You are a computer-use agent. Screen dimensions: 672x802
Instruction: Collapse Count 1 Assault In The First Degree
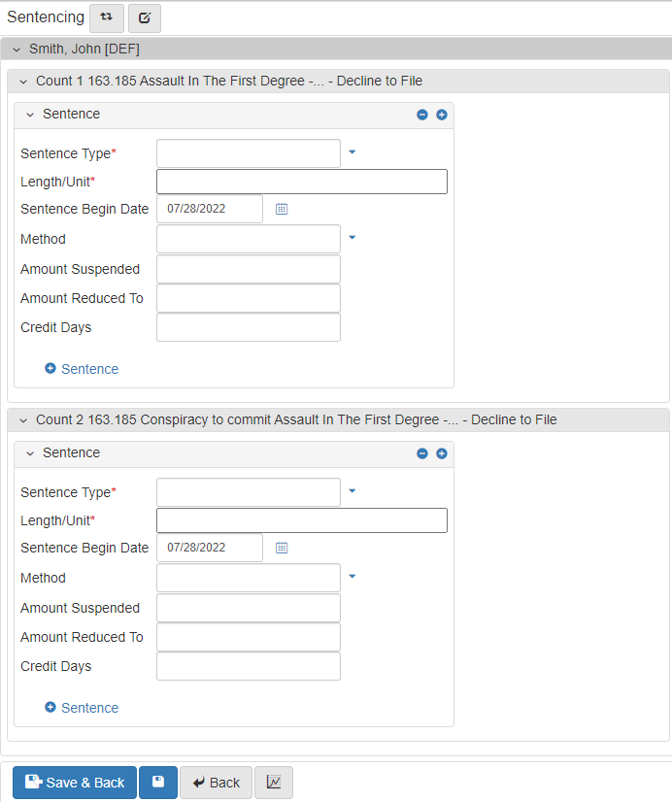click(23, 82)
